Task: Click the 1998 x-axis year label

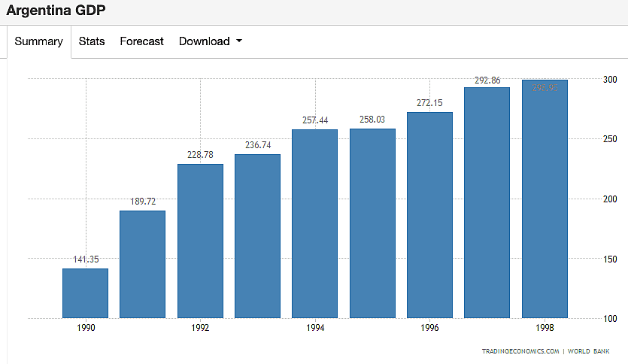Action: pos(545,328)
